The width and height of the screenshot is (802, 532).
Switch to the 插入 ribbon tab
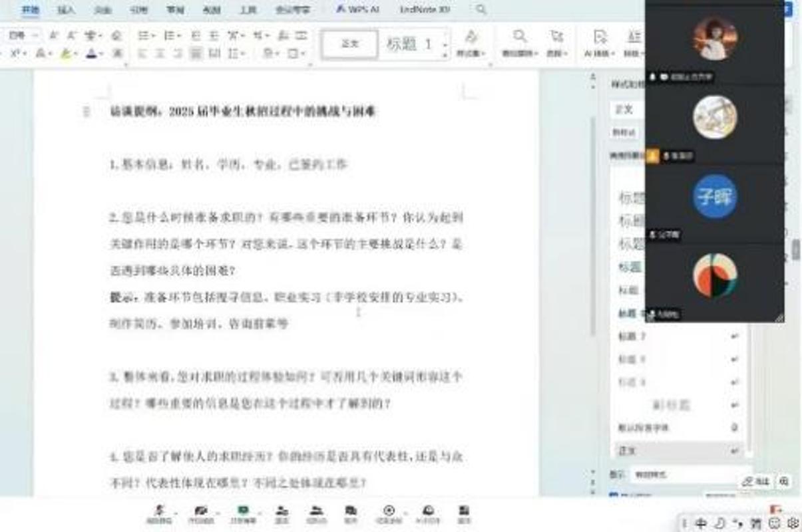point(66,10)
